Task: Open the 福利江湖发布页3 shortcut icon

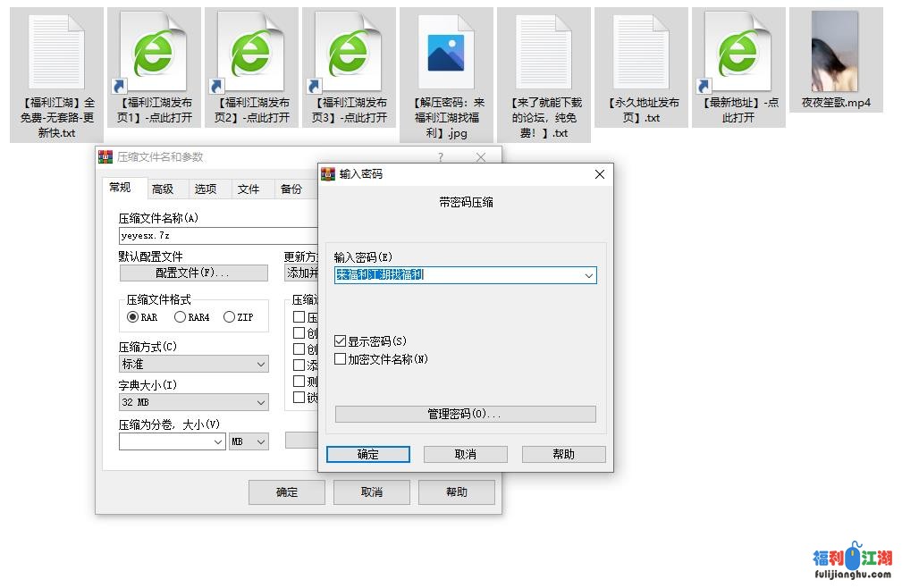Action: point(349,52)
